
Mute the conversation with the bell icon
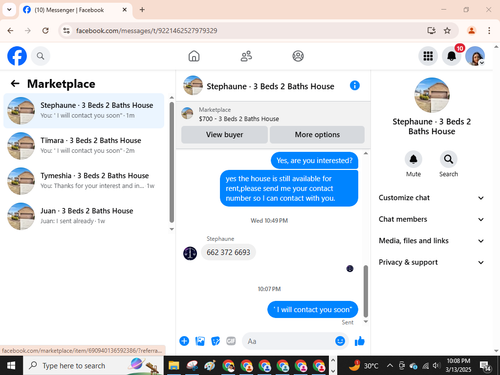click(x=413, y=159)
